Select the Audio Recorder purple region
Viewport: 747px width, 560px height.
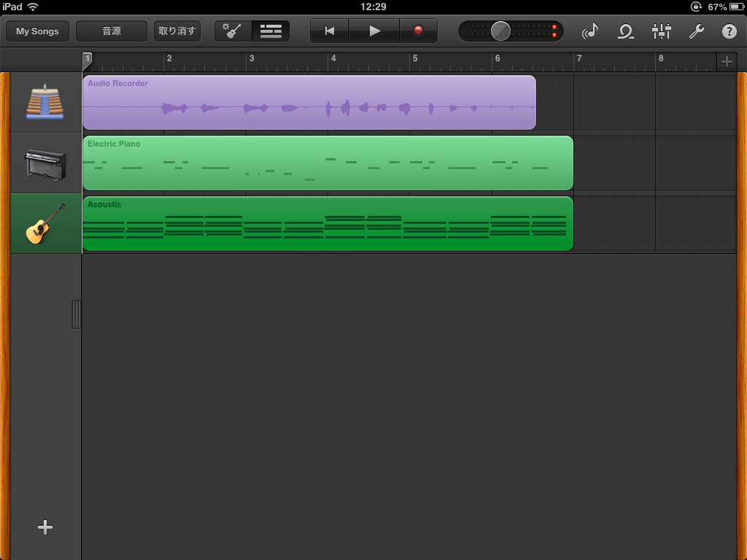309,102
